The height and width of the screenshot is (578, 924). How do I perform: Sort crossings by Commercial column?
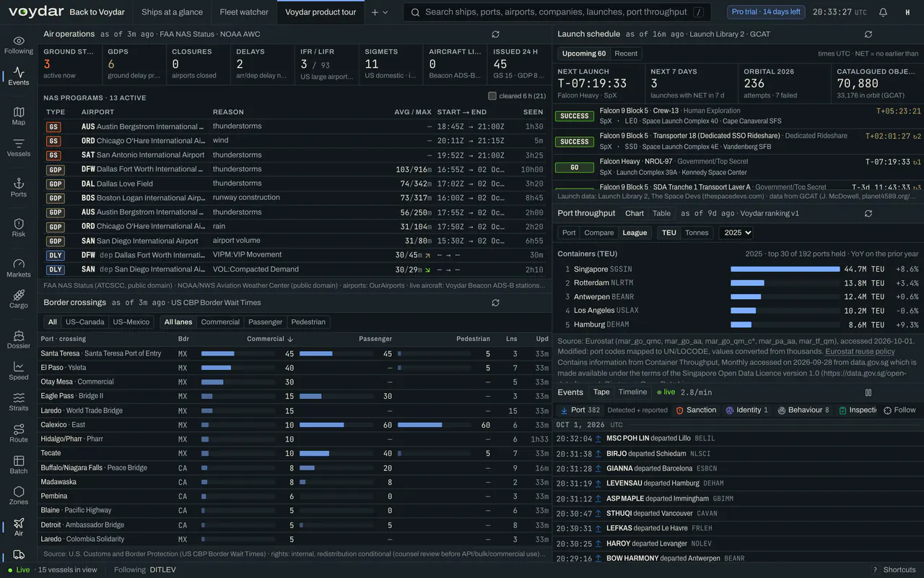click(x=270, y=339)
